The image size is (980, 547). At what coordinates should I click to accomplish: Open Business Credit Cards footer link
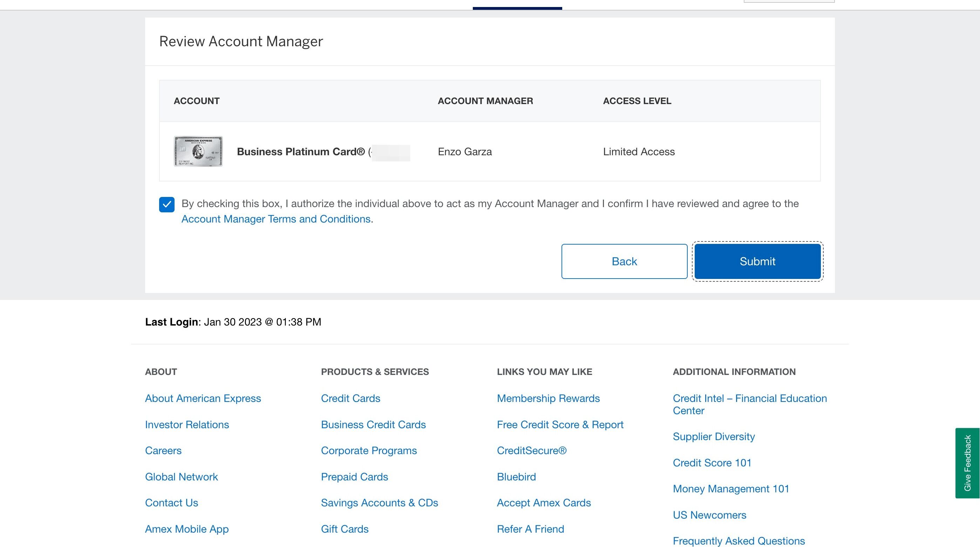point(373,424)
